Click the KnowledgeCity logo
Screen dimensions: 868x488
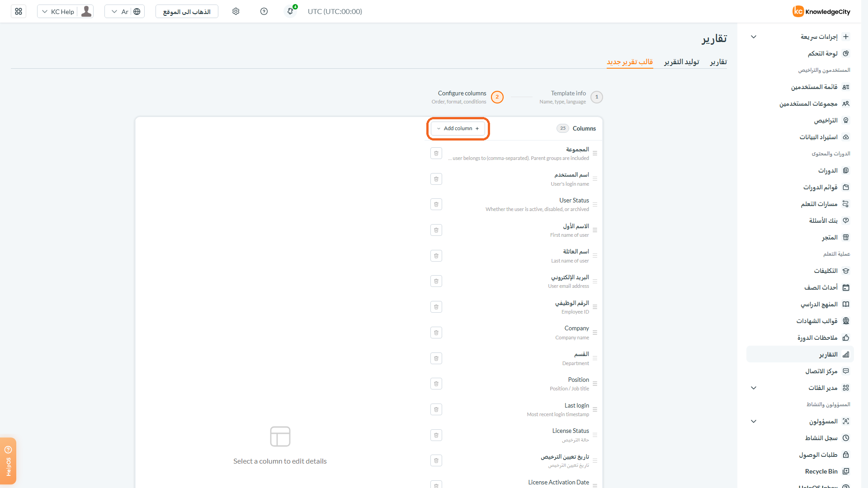[821, 11]
